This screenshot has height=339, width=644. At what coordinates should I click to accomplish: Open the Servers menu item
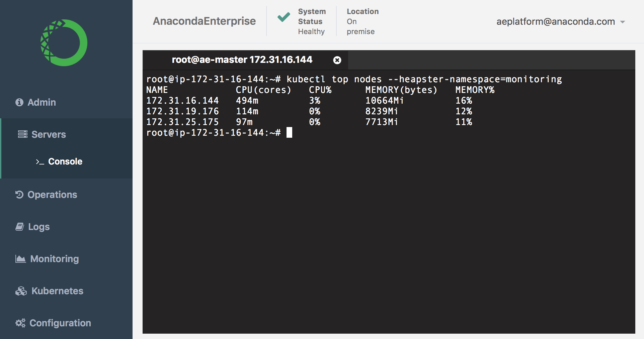[49, 134]
